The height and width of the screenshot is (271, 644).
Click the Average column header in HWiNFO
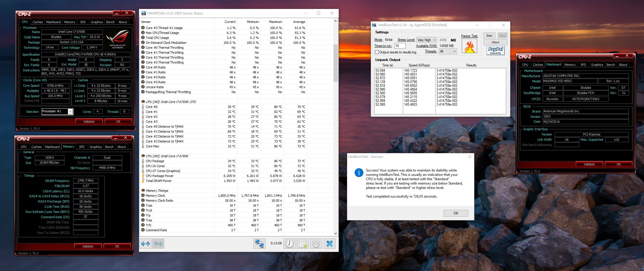pyautogui.click(x=295, y=22)
